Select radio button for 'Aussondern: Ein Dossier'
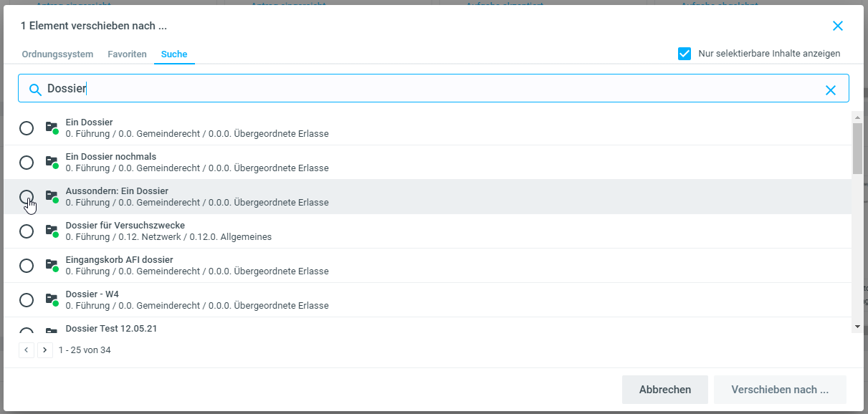The image size is (868, 414). 27,197
